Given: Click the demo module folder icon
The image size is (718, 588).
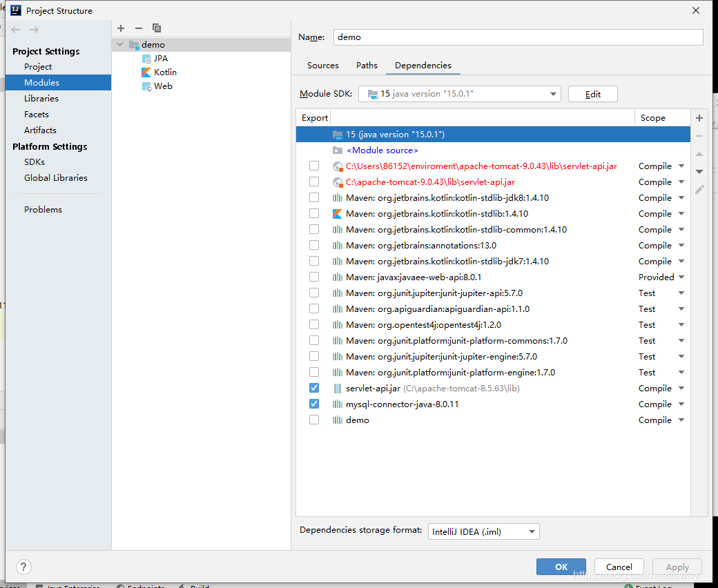Looking at the screenshot, I should tap(134, 45).
